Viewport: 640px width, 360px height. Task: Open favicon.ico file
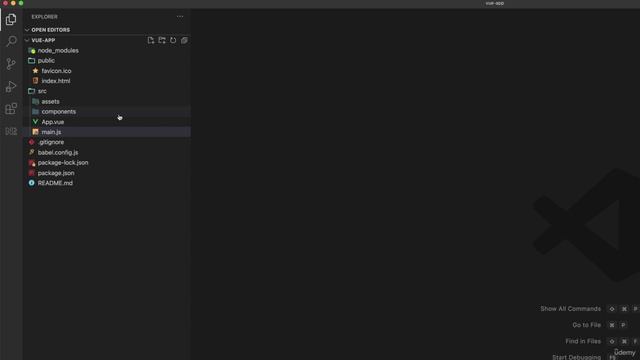point(107,71)
